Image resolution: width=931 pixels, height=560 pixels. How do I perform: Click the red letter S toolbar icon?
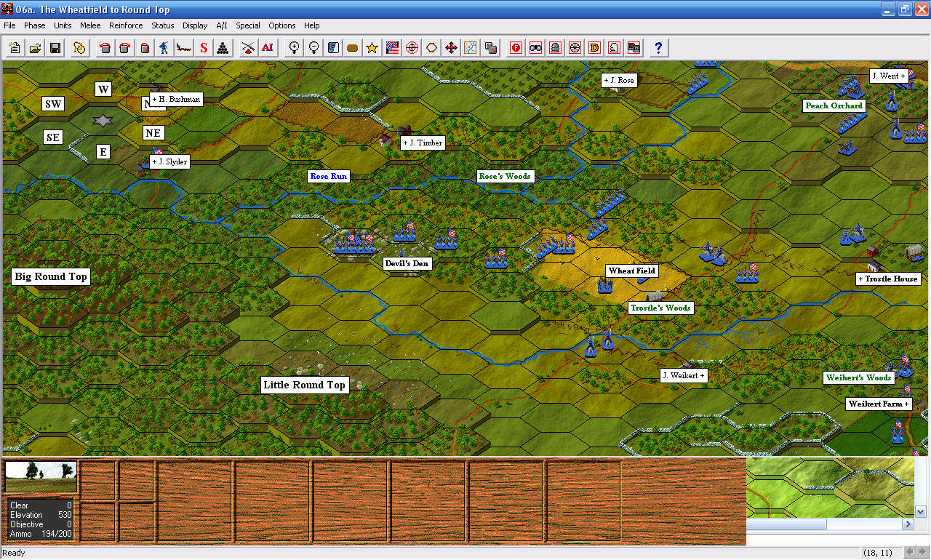tap(204, 48)
